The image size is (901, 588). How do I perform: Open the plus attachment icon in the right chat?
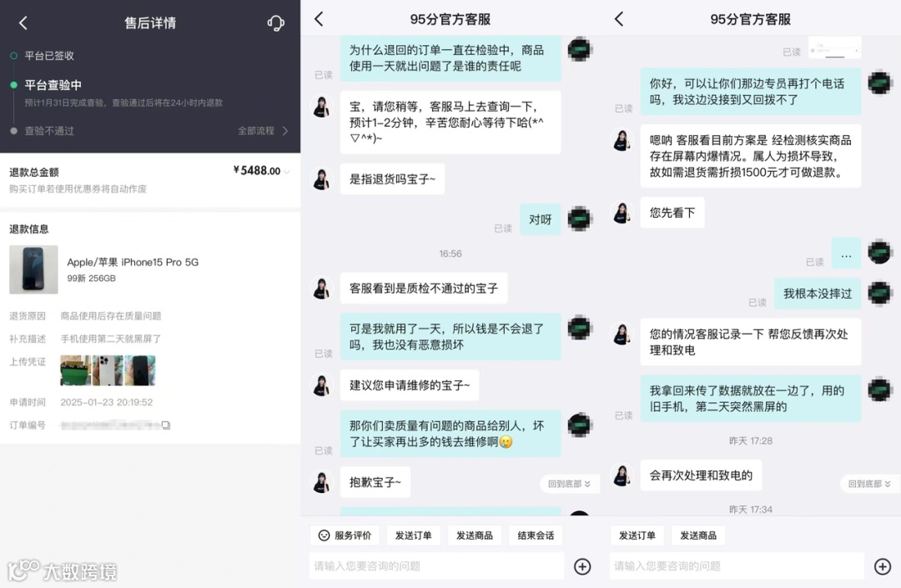[x=883, y=566]
